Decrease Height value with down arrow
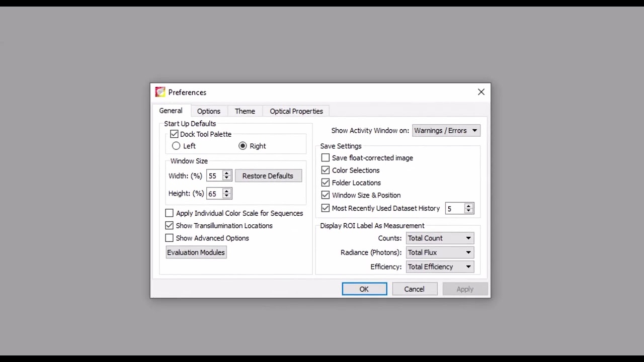644x362 pixels. 226,196
